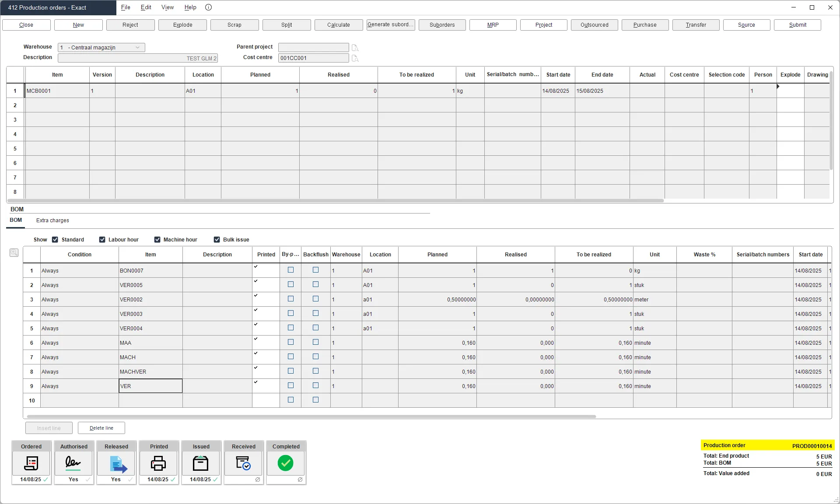Click the Delete line button
This screenshot has height=504, width=840.
coord(101,428)
